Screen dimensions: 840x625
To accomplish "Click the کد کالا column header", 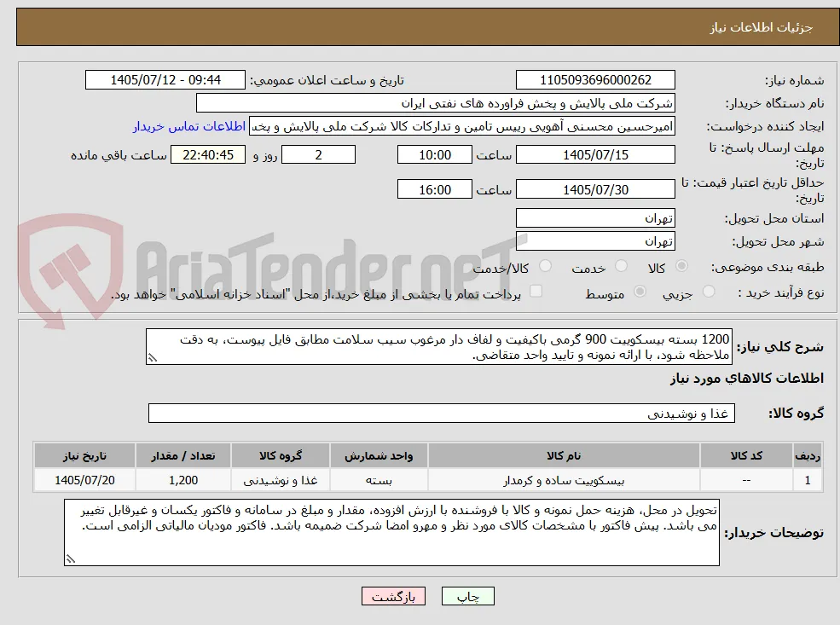I will (746, 456).
